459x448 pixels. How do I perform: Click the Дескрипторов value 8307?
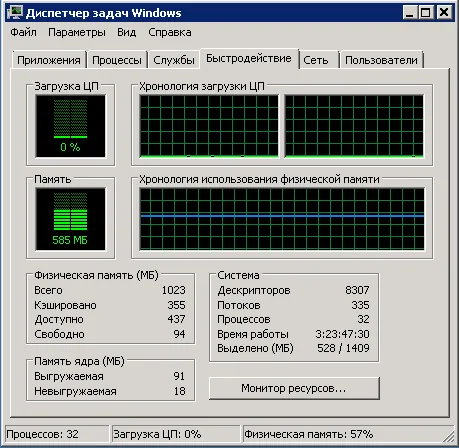point(357,290)
